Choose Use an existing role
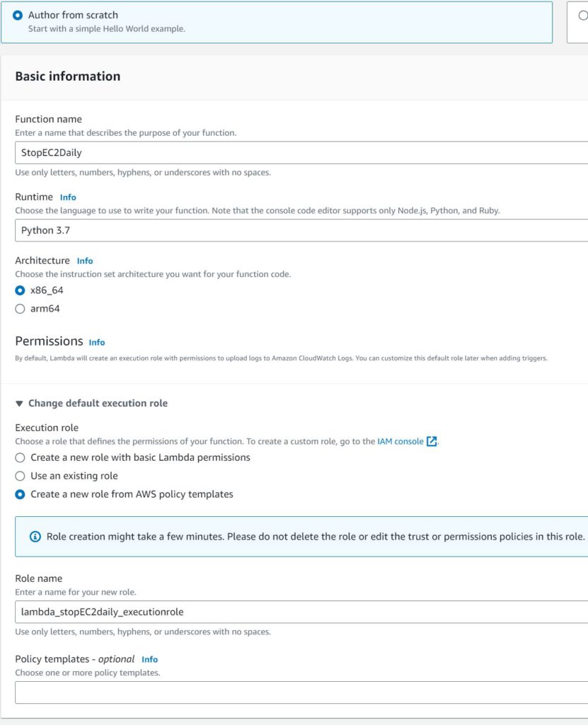The image size is (588, 725). 20,476
